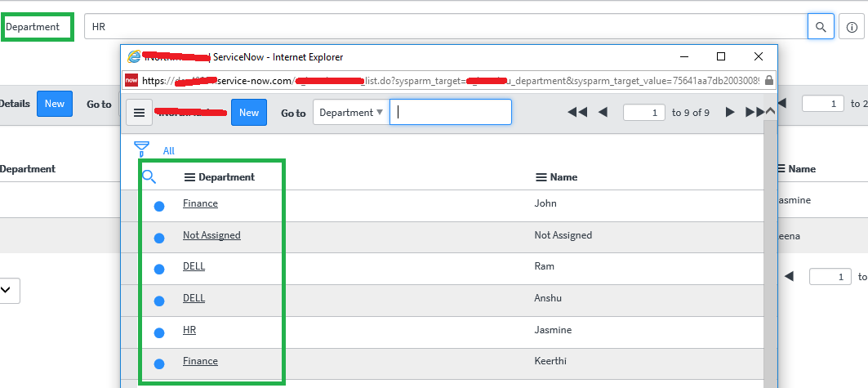Choose the Not Assigned department link
This screenshot has width=868, height=388.
pyautogui.click(x=212, y=234)
